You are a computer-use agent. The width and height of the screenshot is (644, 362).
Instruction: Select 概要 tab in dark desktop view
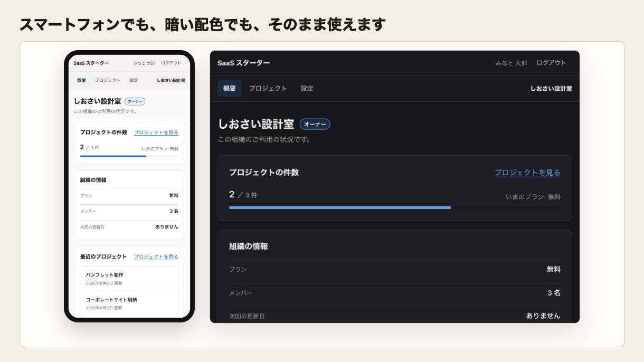pyautogui.click(x=230, y=89)
